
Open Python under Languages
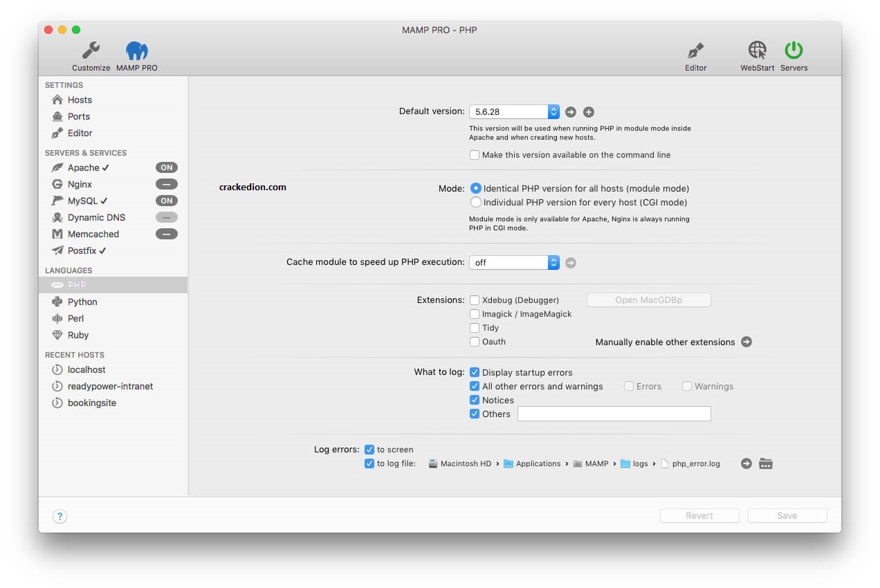point(113,302)
